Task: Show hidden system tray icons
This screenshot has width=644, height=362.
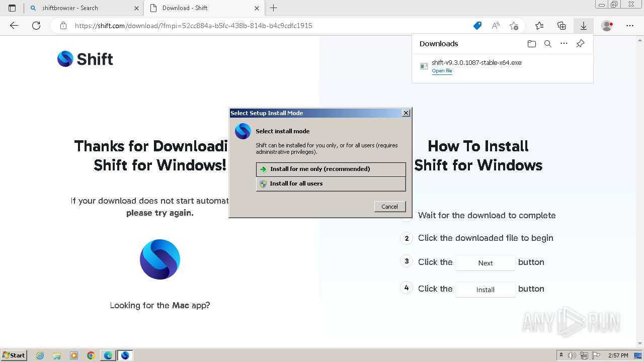Action: (561, 355)
